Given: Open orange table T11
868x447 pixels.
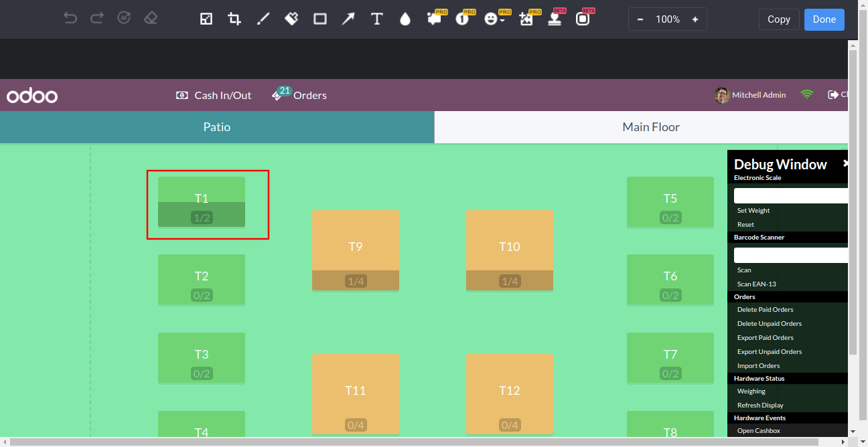Looking at the screenshot, I should click(x=356, y=395).
